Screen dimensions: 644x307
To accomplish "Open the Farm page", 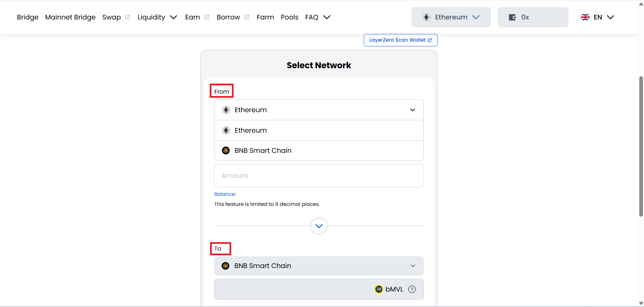I will point(265,17).
